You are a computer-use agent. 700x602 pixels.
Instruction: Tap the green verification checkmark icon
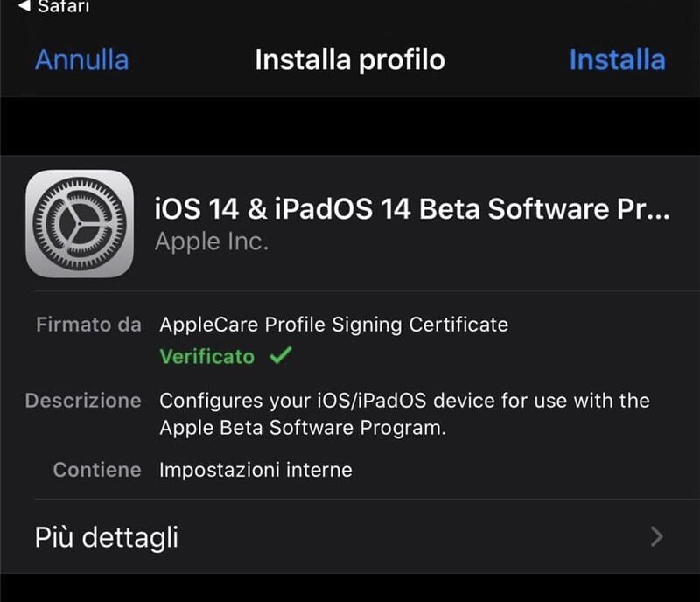coord(281,356)
